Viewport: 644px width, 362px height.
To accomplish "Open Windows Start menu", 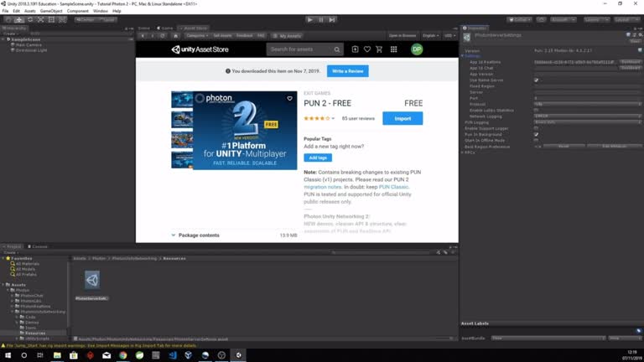I will (x=8, y=355).
